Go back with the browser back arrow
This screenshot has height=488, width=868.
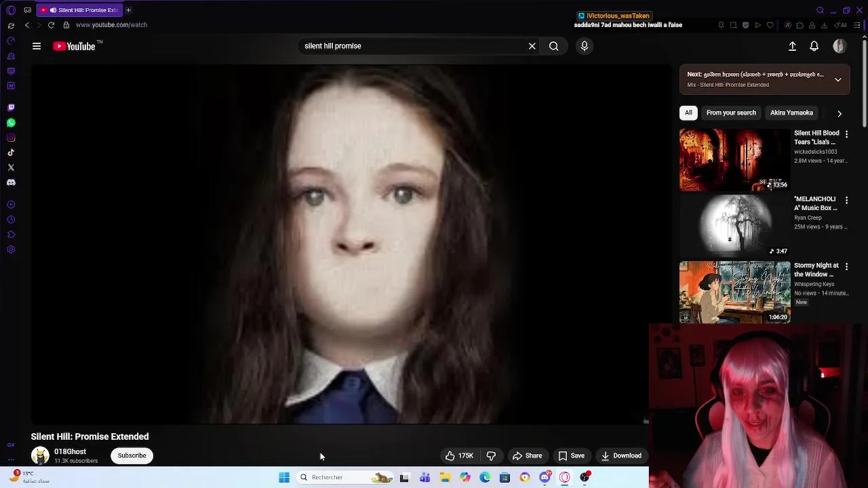27,25
